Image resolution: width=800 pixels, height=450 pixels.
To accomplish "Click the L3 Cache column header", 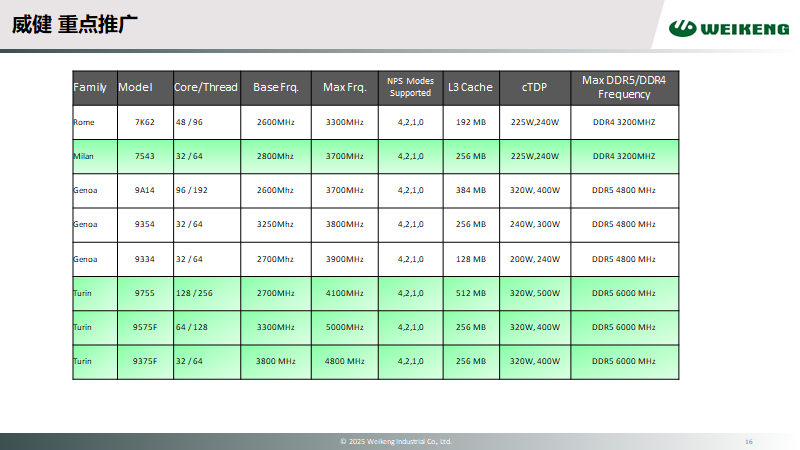I will 471,88.
